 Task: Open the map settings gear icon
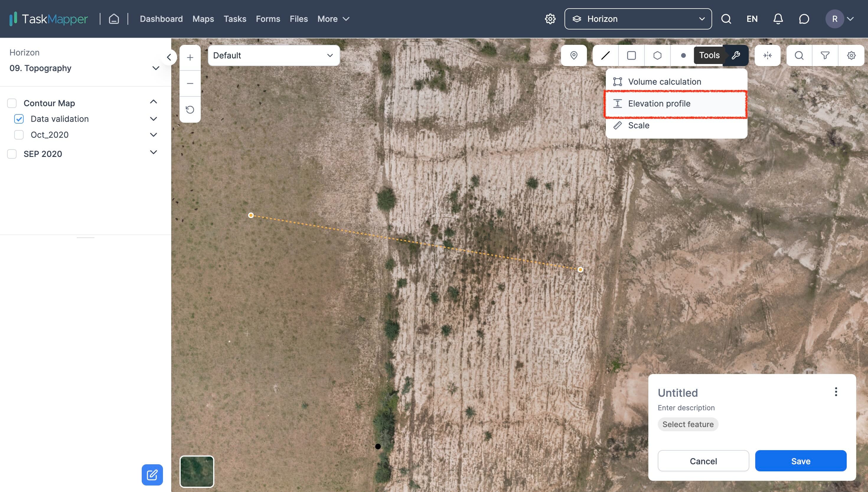pos(851,55)
